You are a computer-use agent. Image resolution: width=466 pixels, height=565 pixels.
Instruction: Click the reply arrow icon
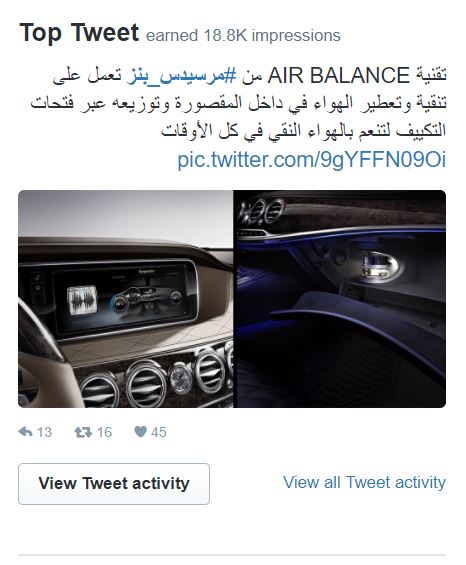click(26, 431)
